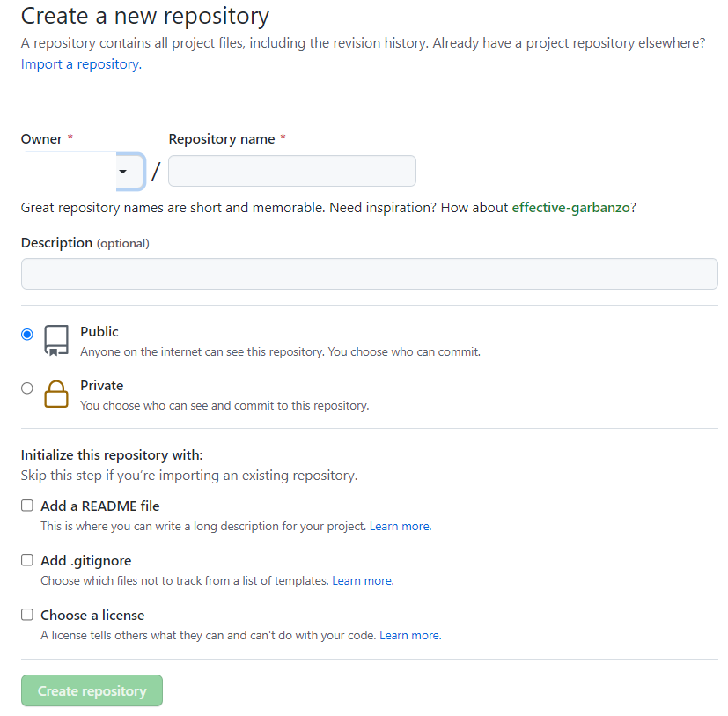The image size is (728, 716).
Task: Select the Private radio button
Action: 27,388
